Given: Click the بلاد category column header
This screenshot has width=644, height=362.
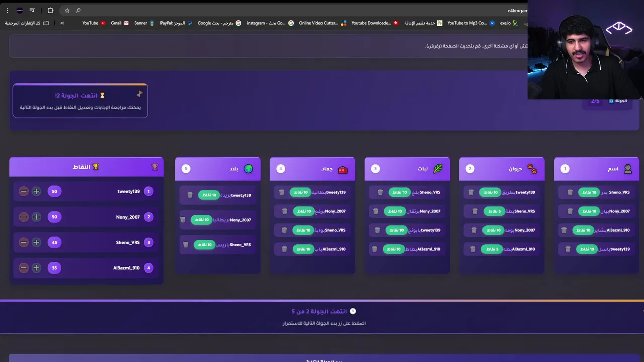Looking at the screenshot, I should tap(218, 169).
